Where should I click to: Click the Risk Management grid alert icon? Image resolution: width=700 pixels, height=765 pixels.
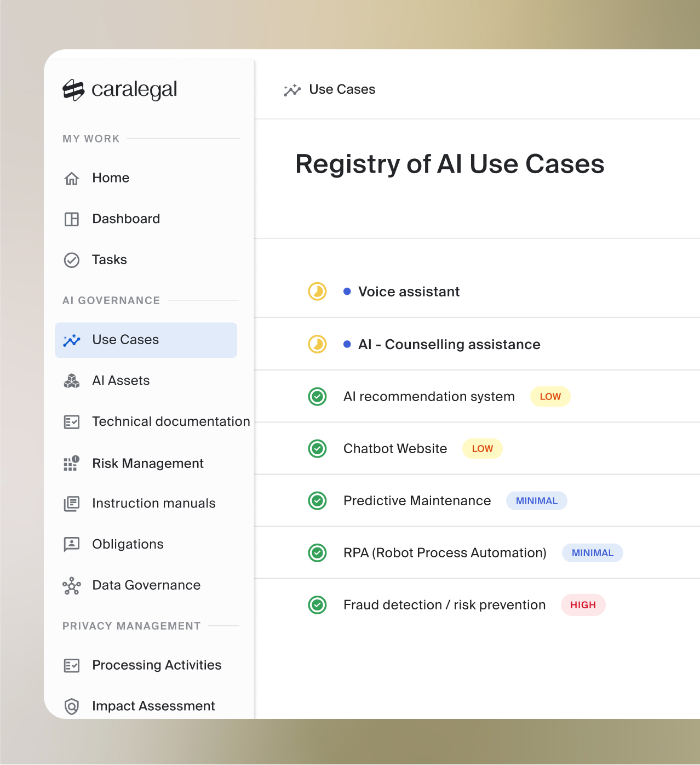click(72, 463)
